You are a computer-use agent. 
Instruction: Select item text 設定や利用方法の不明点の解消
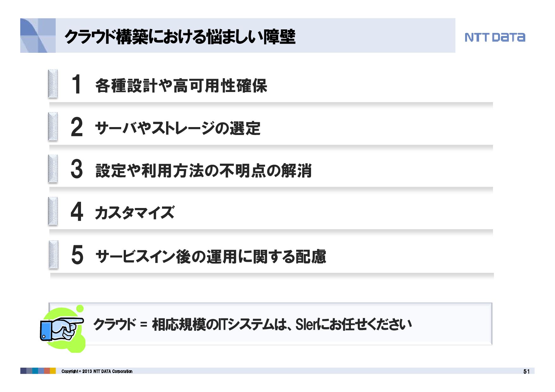(203, 171)
